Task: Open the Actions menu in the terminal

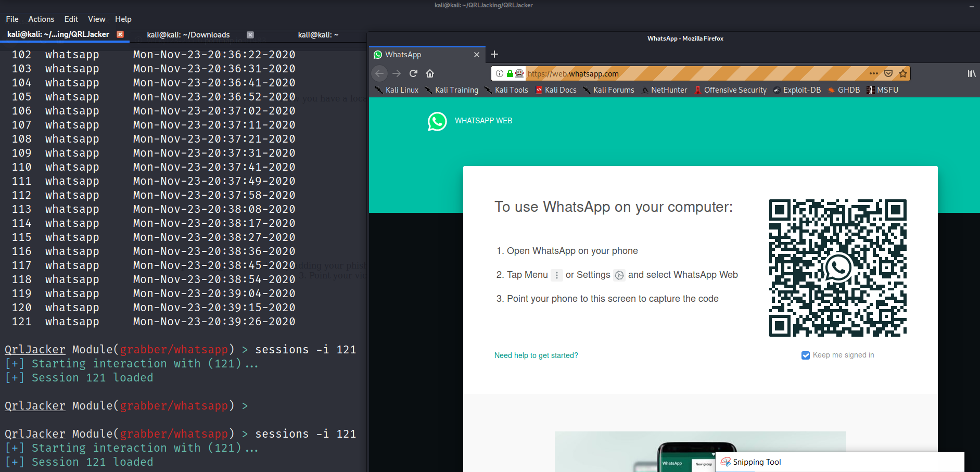Action: coord(41,19)
